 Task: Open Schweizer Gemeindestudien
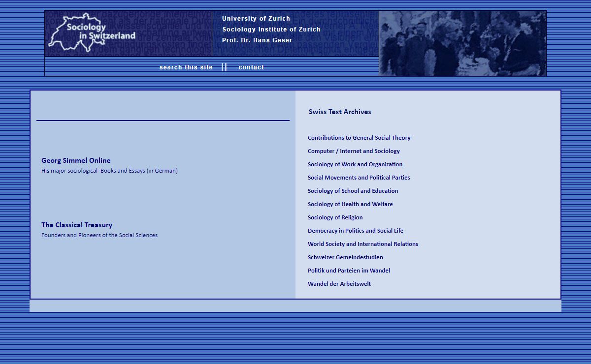click(x=345, y=257)
